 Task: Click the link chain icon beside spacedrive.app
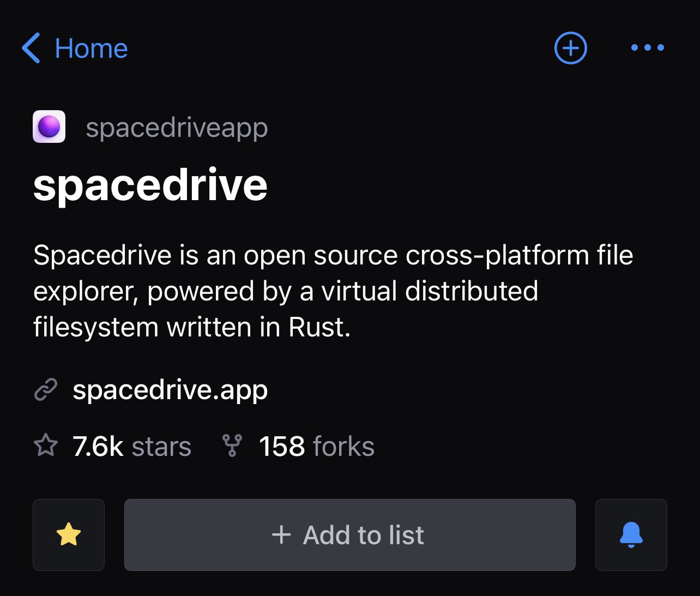(x=46, y=390)
